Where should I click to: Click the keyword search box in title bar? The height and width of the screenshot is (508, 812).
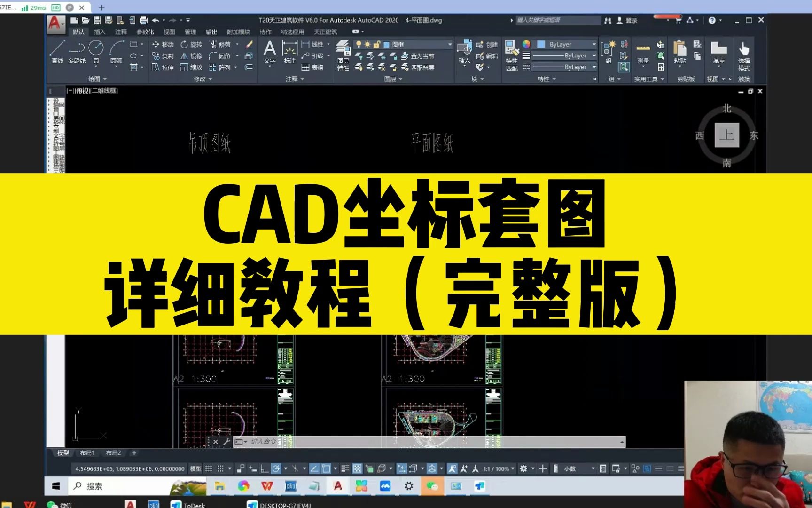point(558,20)
